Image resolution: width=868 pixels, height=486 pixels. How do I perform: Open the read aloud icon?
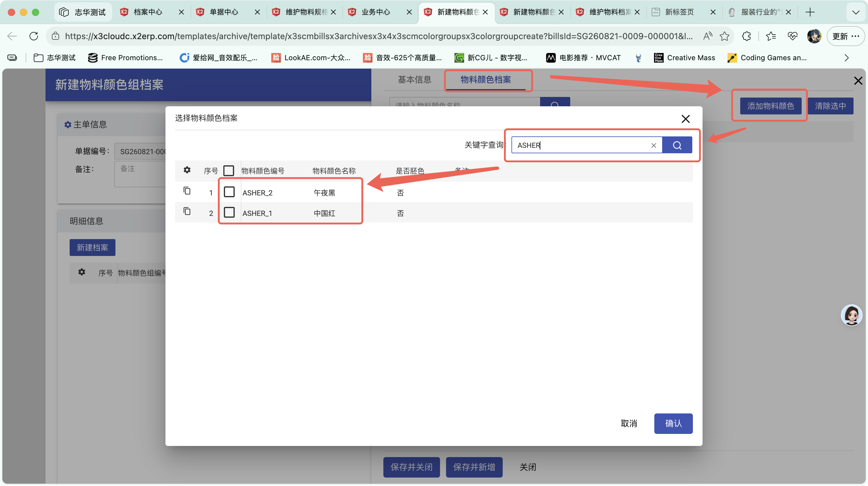coord(708,36)
